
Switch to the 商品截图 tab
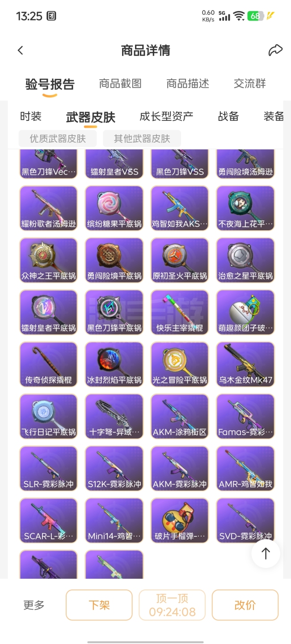120,84
